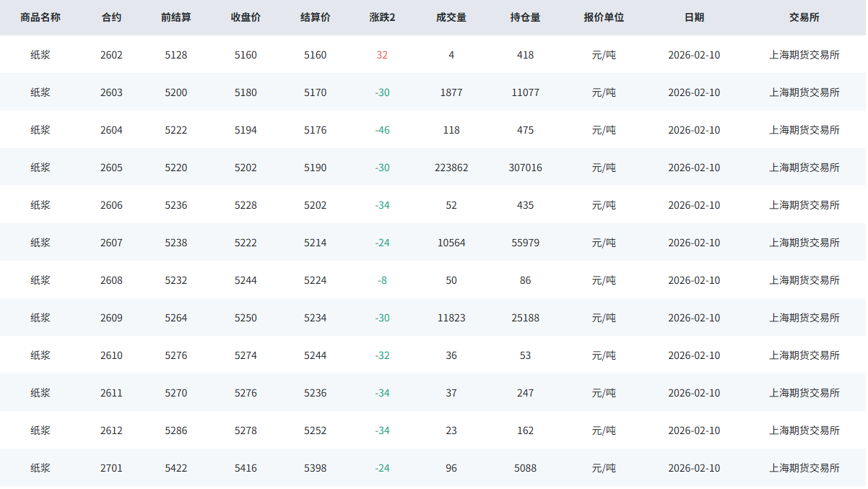Viewport: 868px width, 489px height.
Task: Click the 前结算 column header
Action: [175, 17]
